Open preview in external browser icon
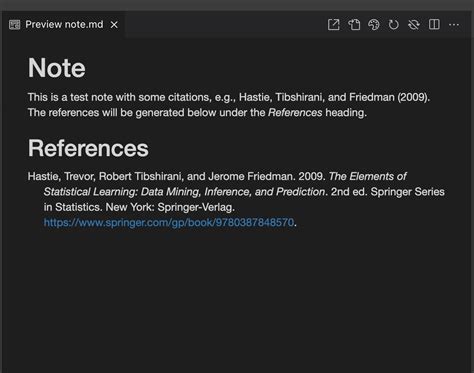The height and width of the screenshot is (373, 474). (333, 25)
